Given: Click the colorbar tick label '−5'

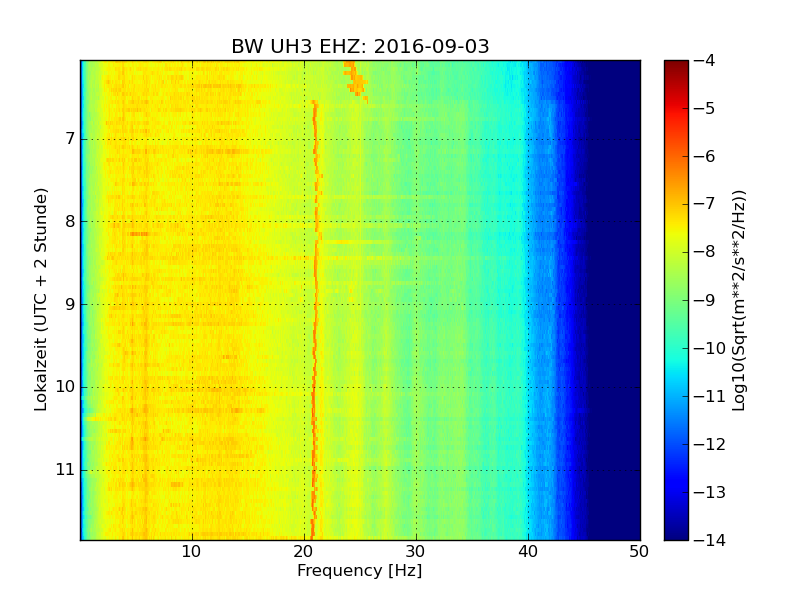Looking at the screenshot, I should 705,109.
